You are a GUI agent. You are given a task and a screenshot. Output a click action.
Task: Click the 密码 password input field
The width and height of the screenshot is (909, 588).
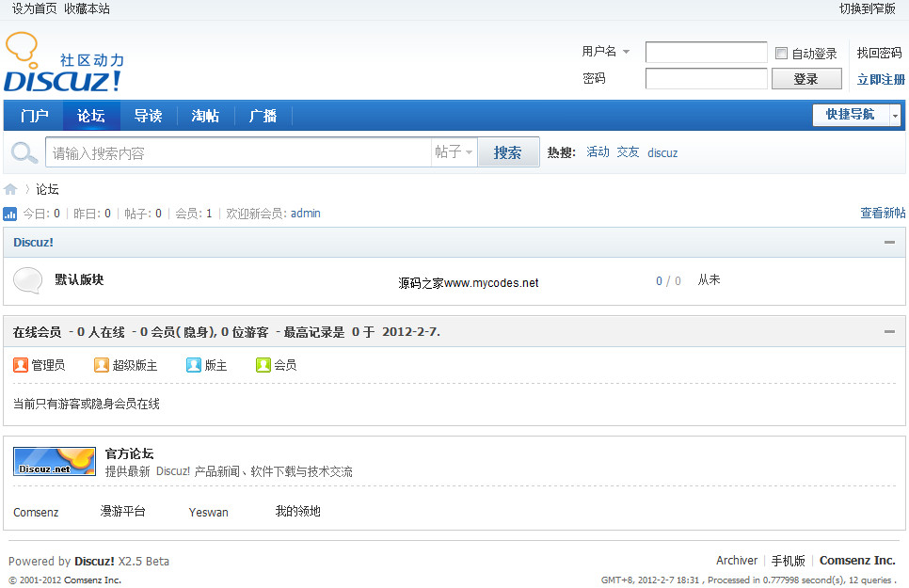[x=706, y=79]
